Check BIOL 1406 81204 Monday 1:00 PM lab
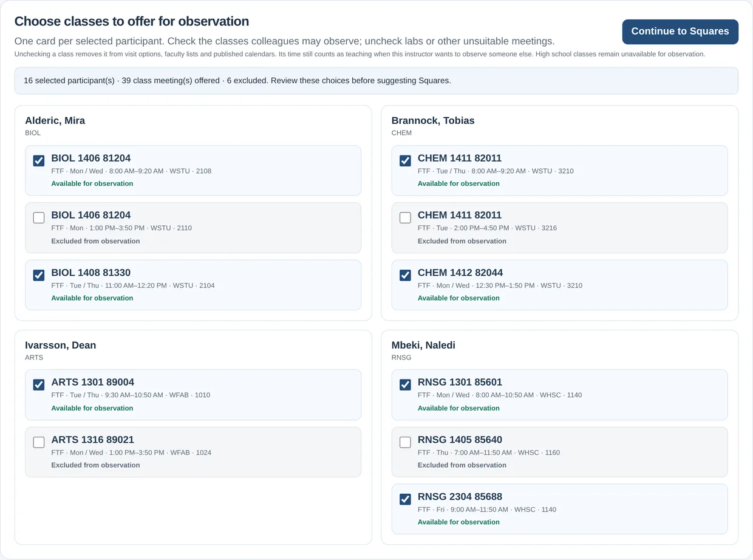Viewport: 753px width, 560px height. click(x=39, y=217)
